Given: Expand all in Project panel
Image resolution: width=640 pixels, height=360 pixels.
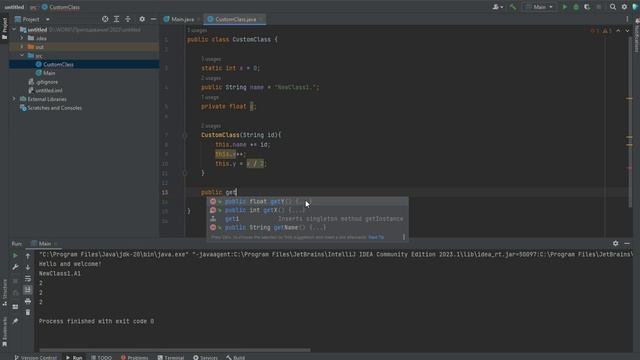Looking at the screenshot, I should click(116, 19).
